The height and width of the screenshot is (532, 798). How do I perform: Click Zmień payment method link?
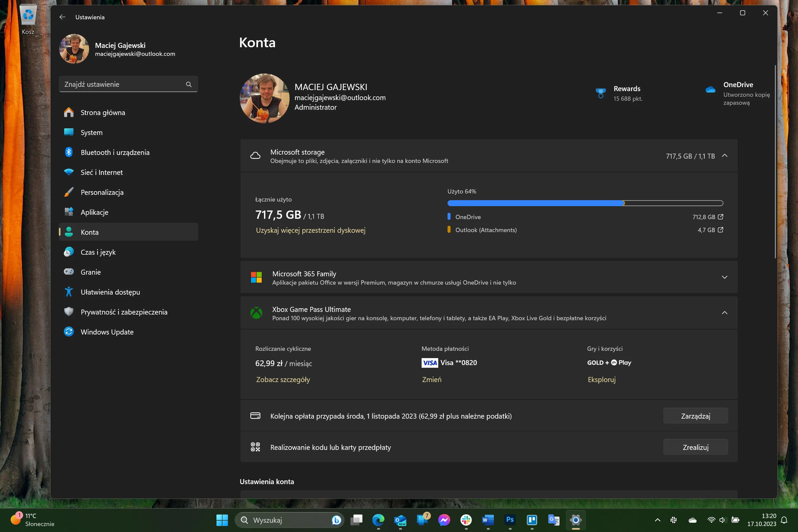coord(432,380)
